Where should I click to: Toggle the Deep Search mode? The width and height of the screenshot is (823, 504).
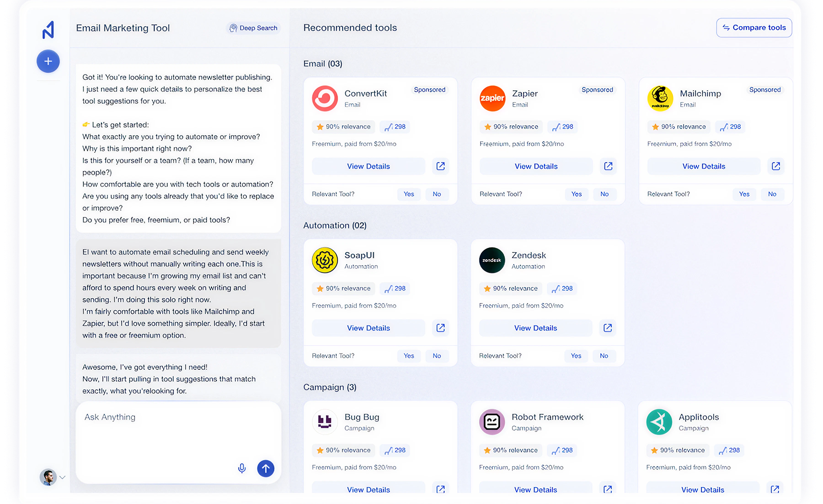253,28
